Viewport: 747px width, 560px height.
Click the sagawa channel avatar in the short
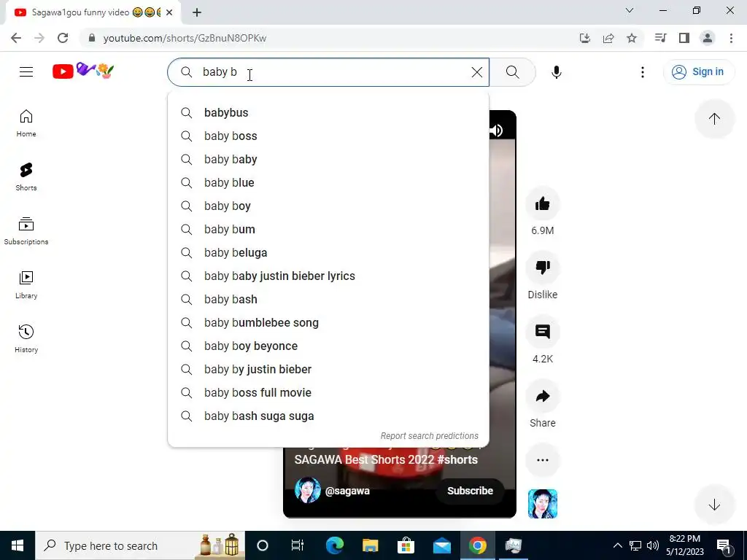307,491
